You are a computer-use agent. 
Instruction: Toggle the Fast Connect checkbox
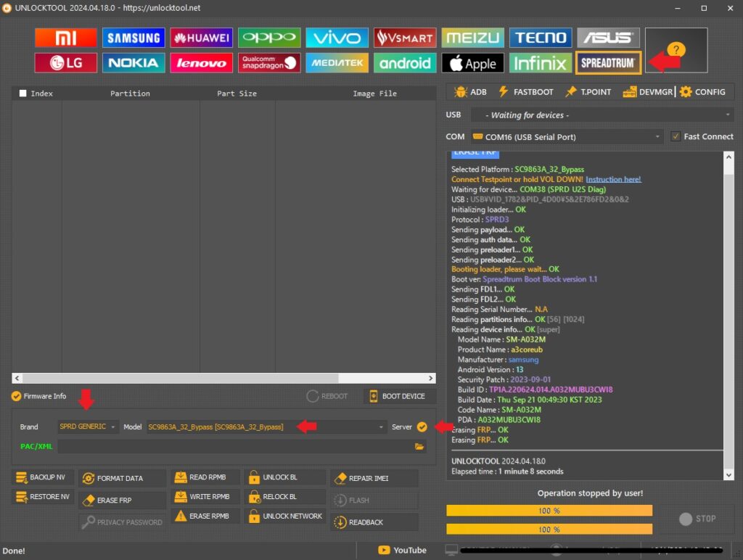click(676, 136)
